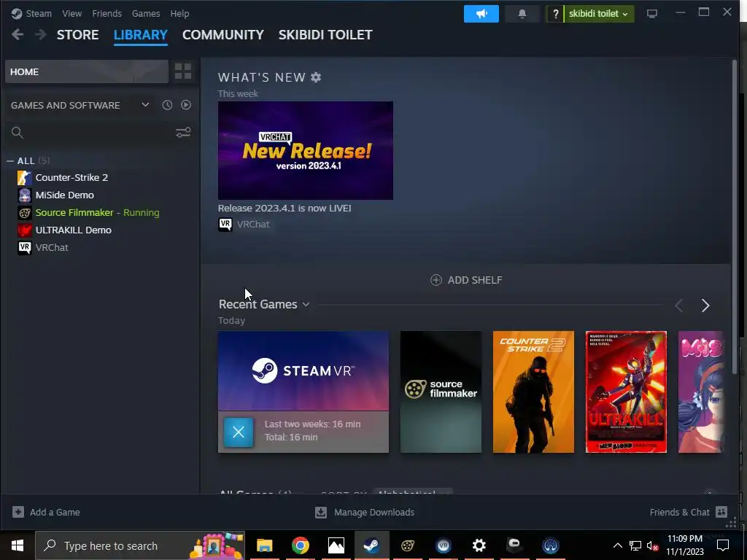Screen dimensions: 747x560
Task: Select ULTRAKILL Demo in the library list
Action: coord(74,230)
